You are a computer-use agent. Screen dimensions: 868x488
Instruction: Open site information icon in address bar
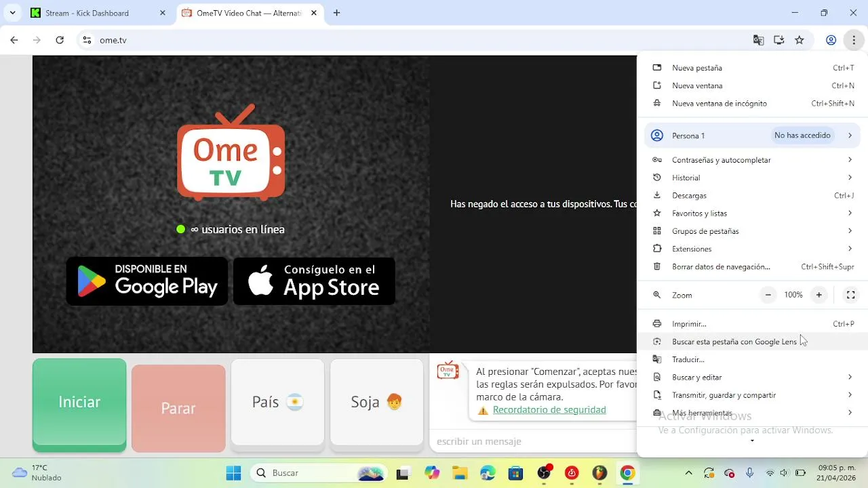[87, 40]
